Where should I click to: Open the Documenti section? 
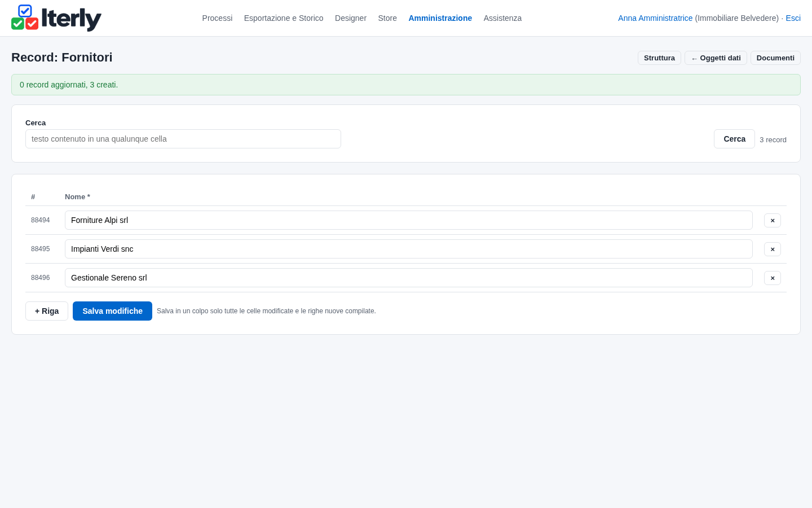click(x=775, y=58)
